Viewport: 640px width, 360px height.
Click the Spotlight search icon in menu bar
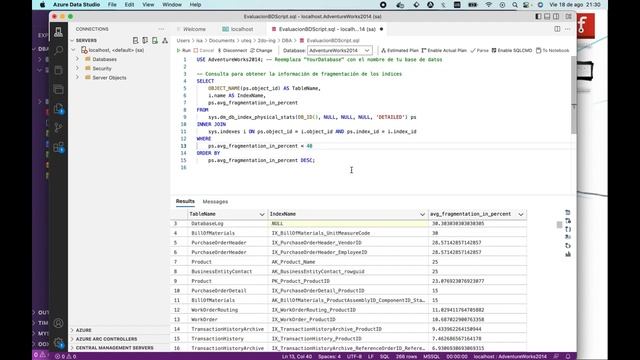[x=515, y=4]
